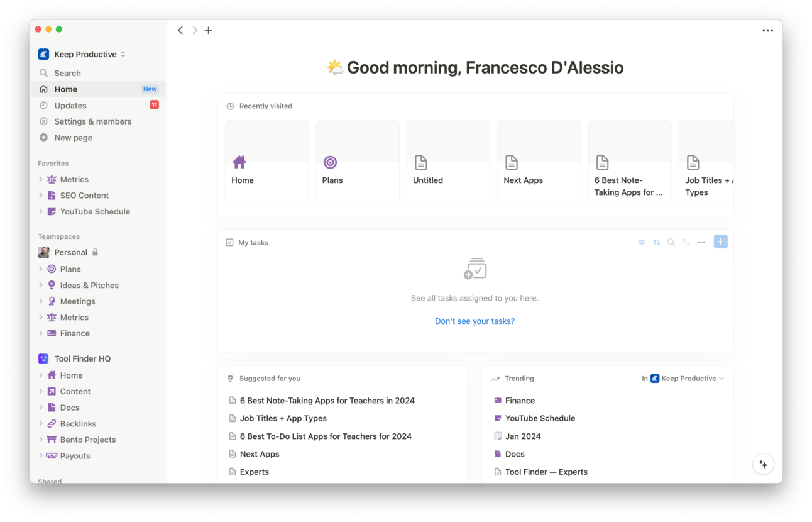
Task: Click the Search magnifier icon in sidebar
Action: pyautogui.click(x=43, y=73)
